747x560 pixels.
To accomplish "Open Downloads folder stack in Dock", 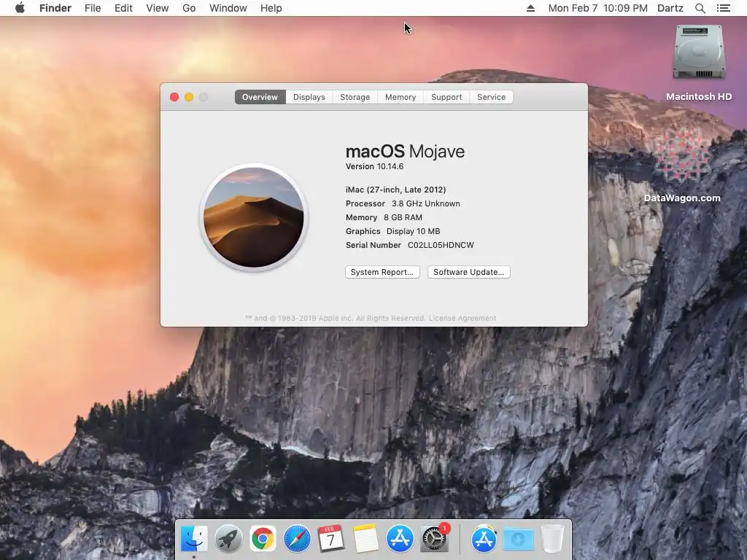I will [519, 539].
